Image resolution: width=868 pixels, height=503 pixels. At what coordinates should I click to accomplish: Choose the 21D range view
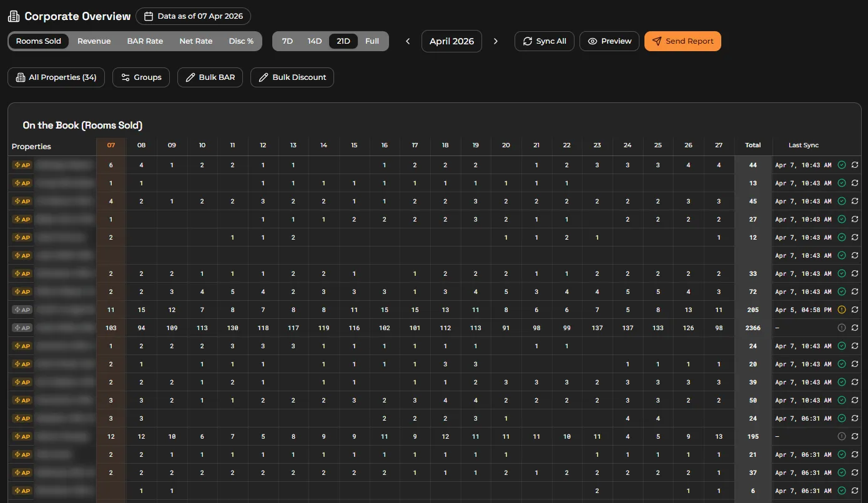click(x=343, y=41)
